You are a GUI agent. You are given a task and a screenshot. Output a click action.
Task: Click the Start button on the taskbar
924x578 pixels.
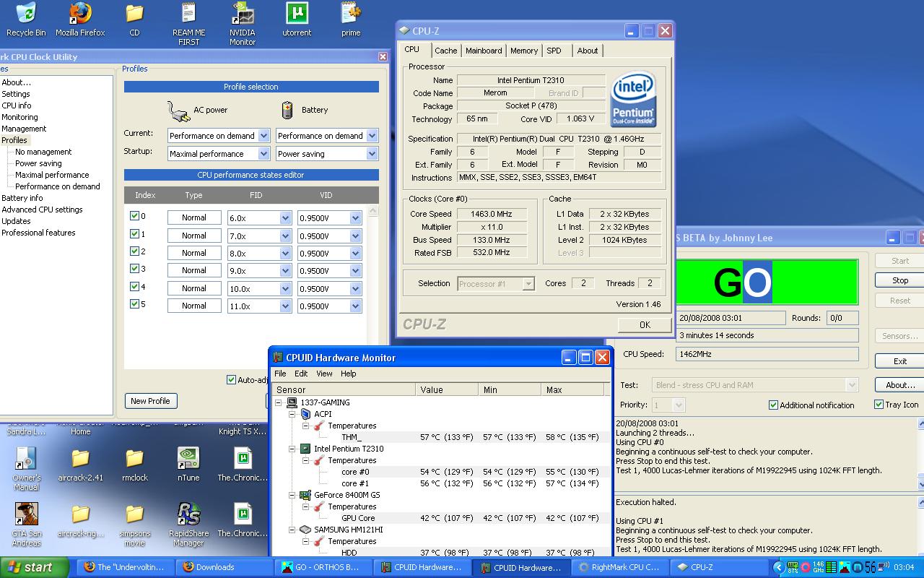(35, 567)
